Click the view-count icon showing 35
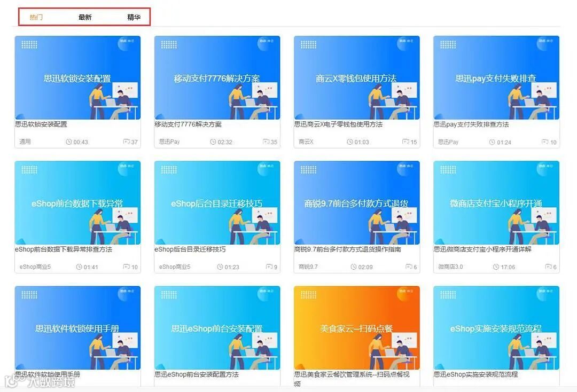 tap(267, 142)
